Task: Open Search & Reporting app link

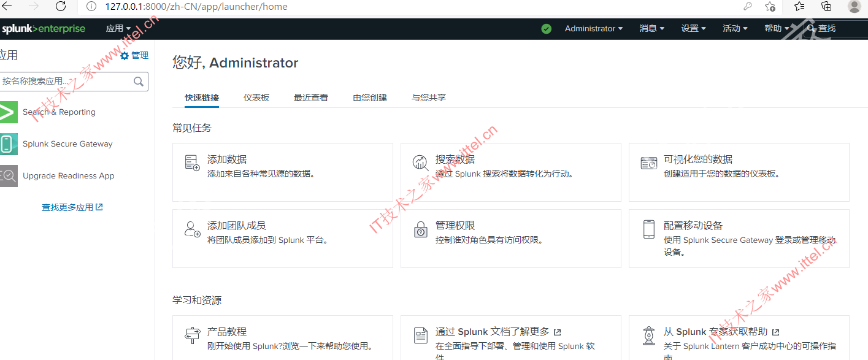Action: pos(59,112)
